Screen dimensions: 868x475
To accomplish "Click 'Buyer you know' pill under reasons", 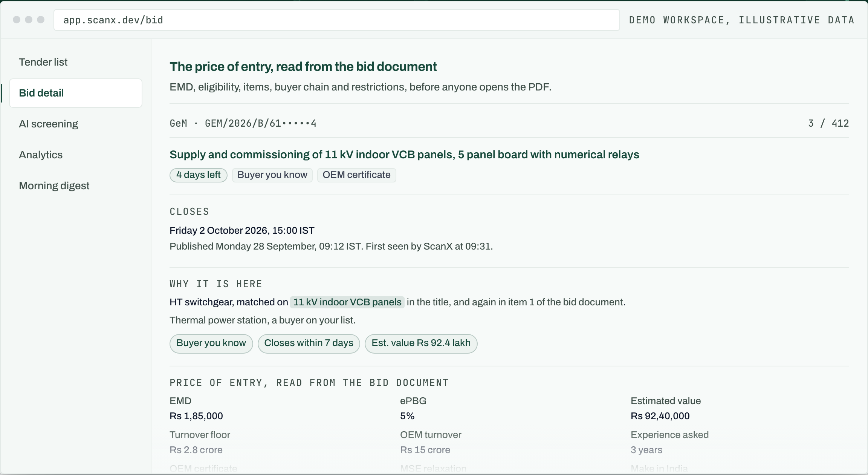I will (x=211, y=343).
